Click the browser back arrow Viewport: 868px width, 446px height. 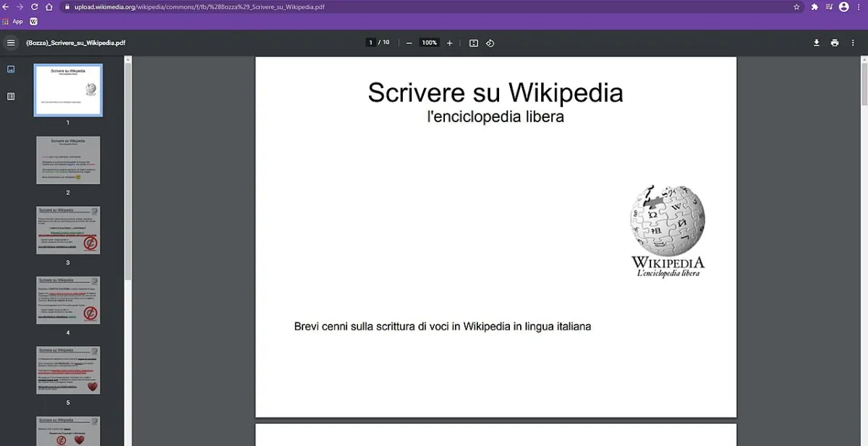(6, 7)
